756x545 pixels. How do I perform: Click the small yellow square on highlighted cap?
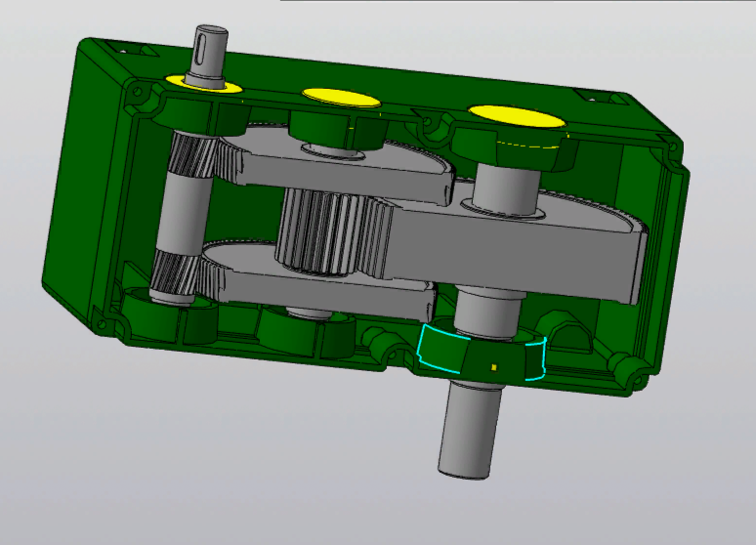[x=493, y=367]
